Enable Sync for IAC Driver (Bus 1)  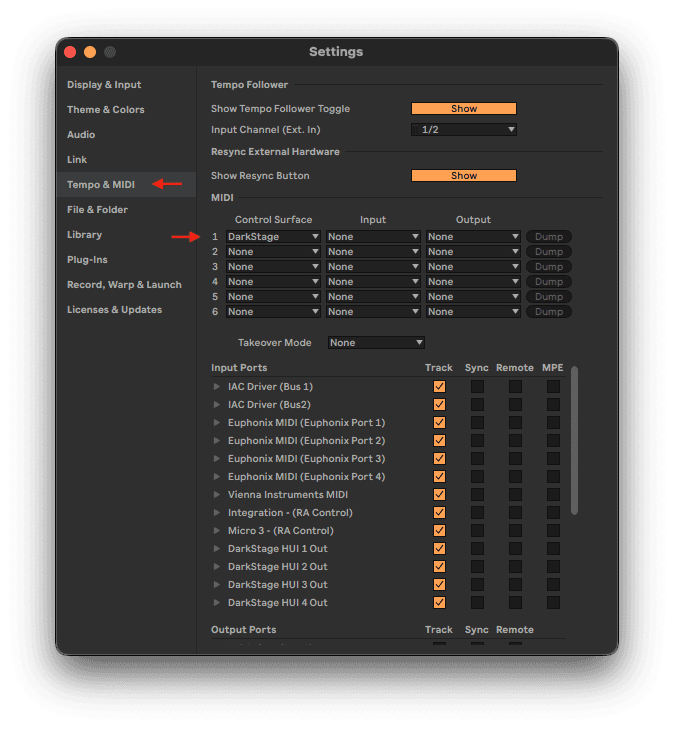click(477, 386)
